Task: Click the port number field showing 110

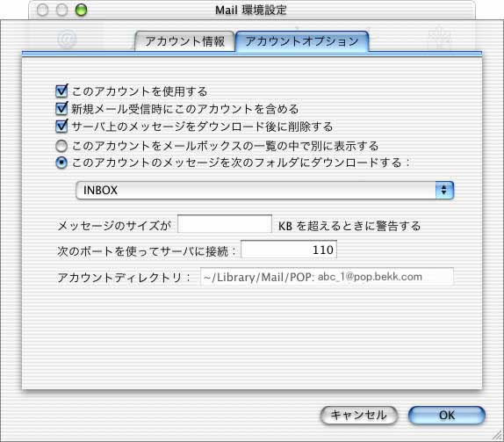Action: click(x=289, y=250)
